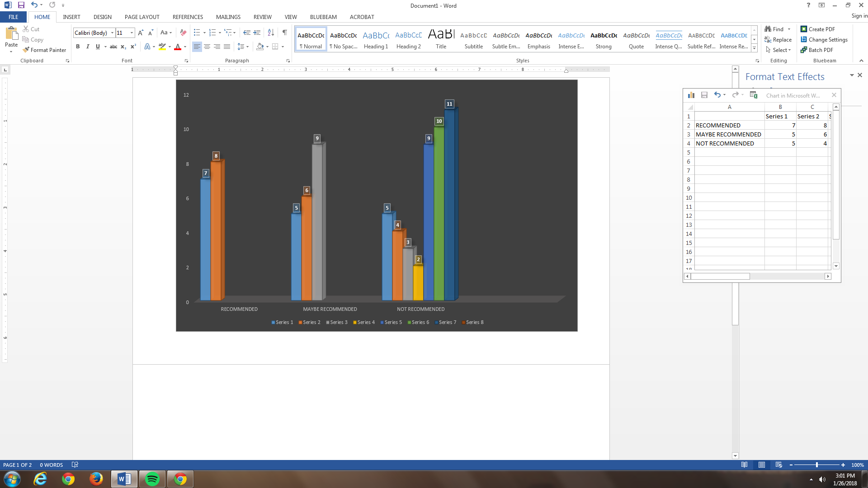Screen dimensions: 868x488
Task: Click the Clear Formatting eraser icon
Action: click(183, 33)
